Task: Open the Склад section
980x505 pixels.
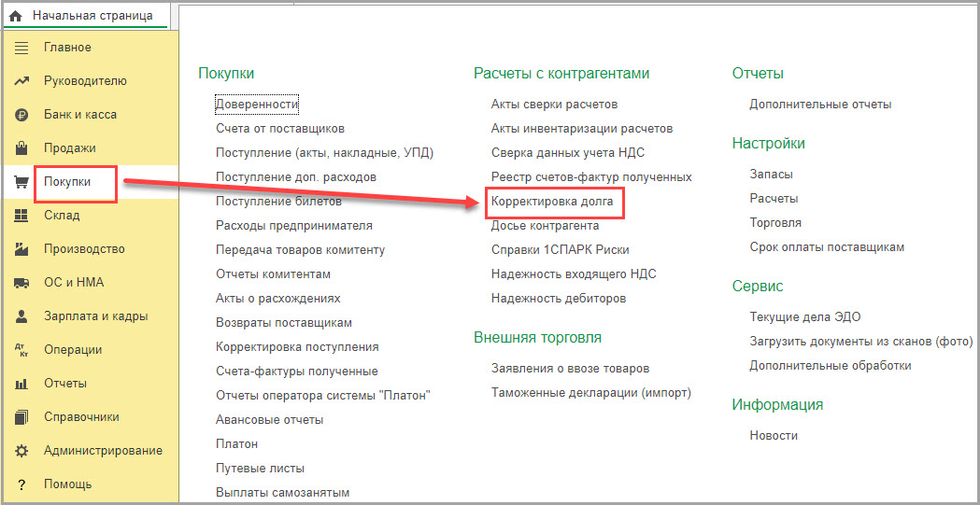Action: [62, 216]
